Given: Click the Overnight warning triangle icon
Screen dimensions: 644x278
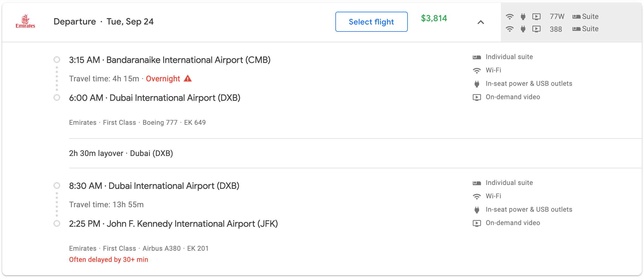Looking at the screenshot, I should coord(188,79).
